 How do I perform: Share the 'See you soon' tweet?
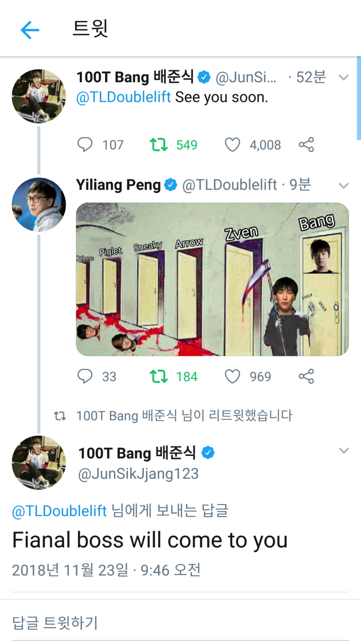pos(306,144)
